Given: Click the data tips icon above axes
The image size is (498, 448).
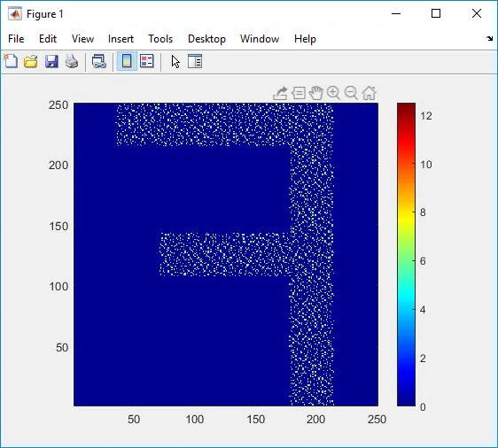Looking at the screenshot, I should (x=299, y=93).
